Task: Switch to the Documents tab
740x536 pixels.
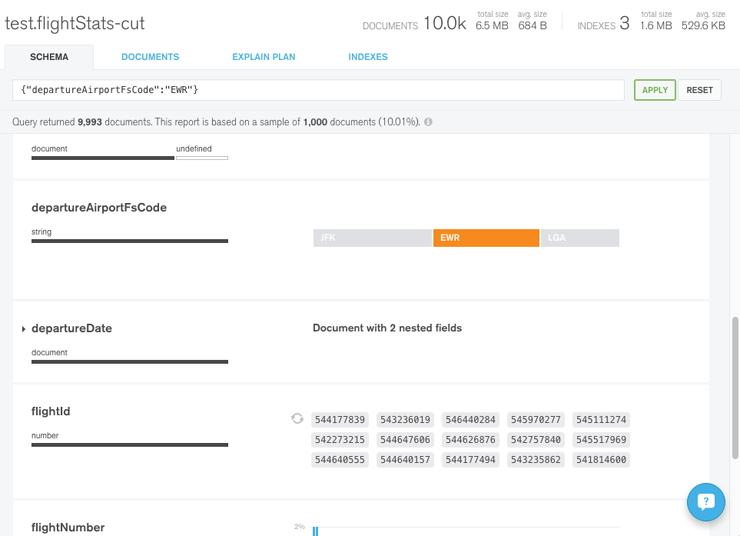Action: pos(150,57)
